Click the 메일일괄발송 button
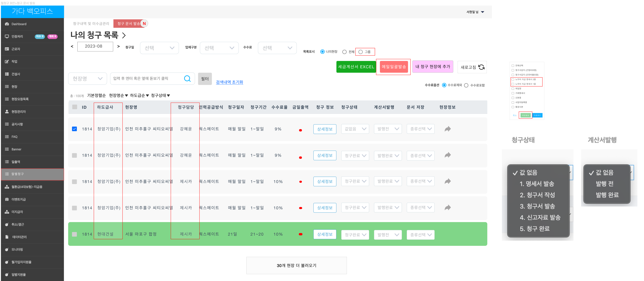 click(394, 67)
